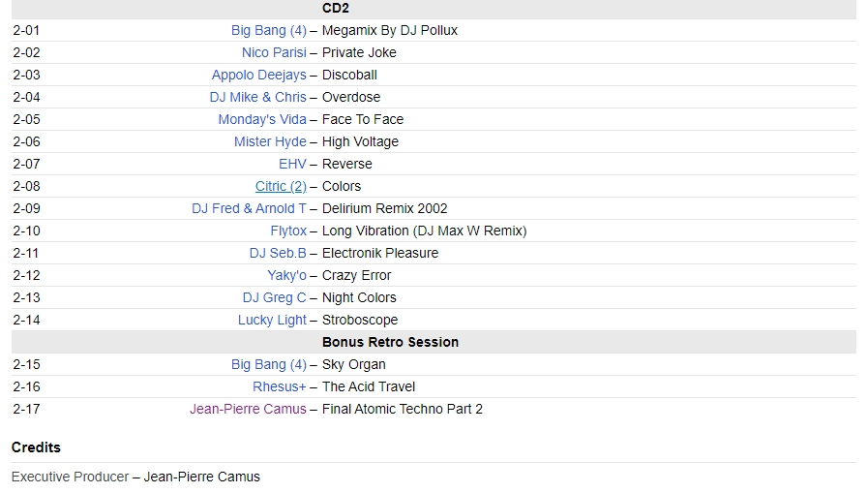The image size is (868, 493).
Task: Open the Flytox artist page
Action: click(288, 231)
